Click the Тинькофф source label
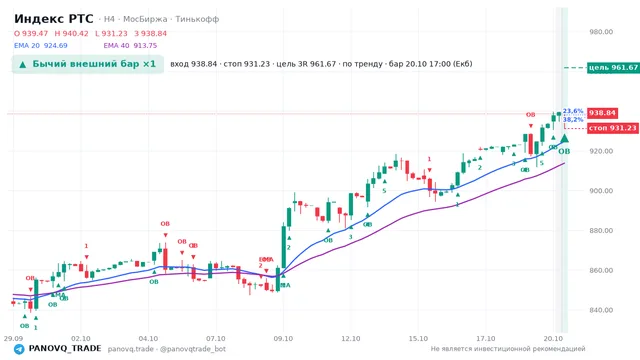Image resolution: width=640 pixels, height=360 pixels. tap(197, 19)
